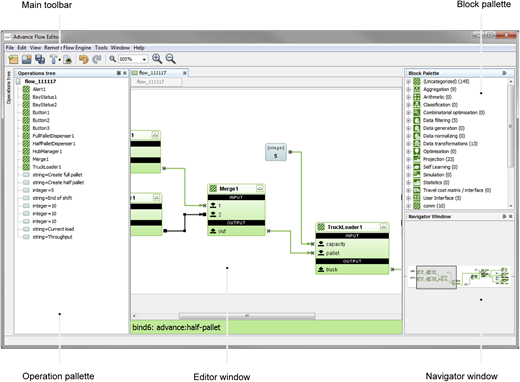Image resolution: width=520 pixels, height=382 pixels.
Task: Select Alert1 in the Operations tree
Action: coord(39,89)
